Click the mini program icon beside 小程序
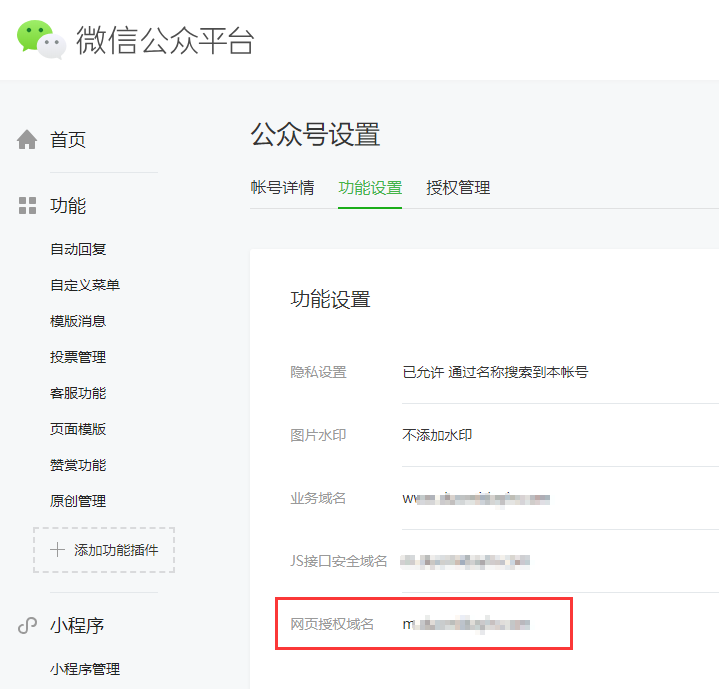The height and width of the screenshot is (689, 719). pos(28,626)
